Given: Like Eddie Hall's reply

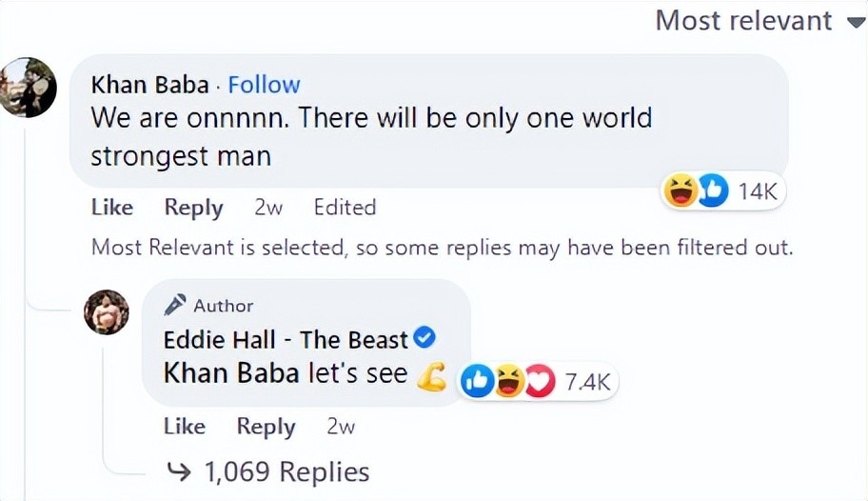Looking at the screenshot, I should pyautogui.click(x=185, y=427).
